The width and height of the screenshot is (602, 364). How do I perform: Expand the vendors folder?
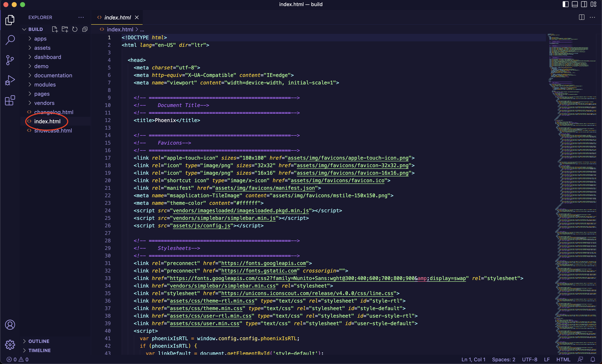pos(56,103)
